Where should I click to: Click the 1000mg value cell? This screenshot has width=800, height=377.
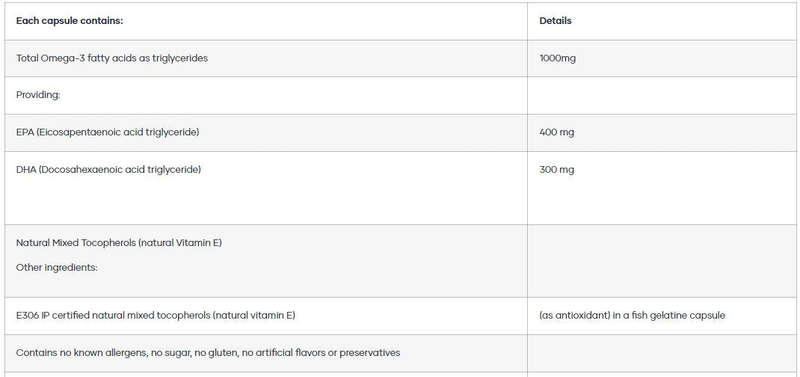(x=663, y=59)
